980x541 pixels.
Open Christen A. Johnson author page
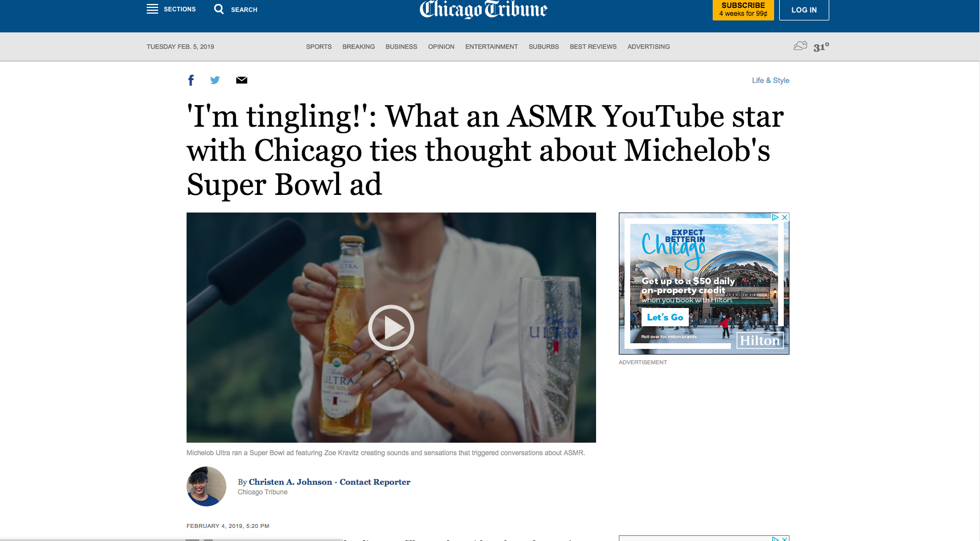tap(290, 482)
